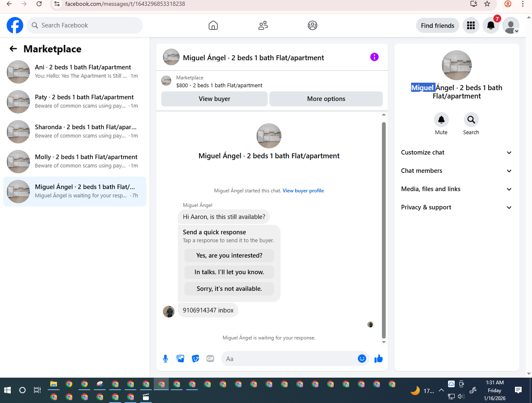The width and height of the screenshot is (532, 403).
Task: Go back using Marketplace arrow
Action: point(13,49)
